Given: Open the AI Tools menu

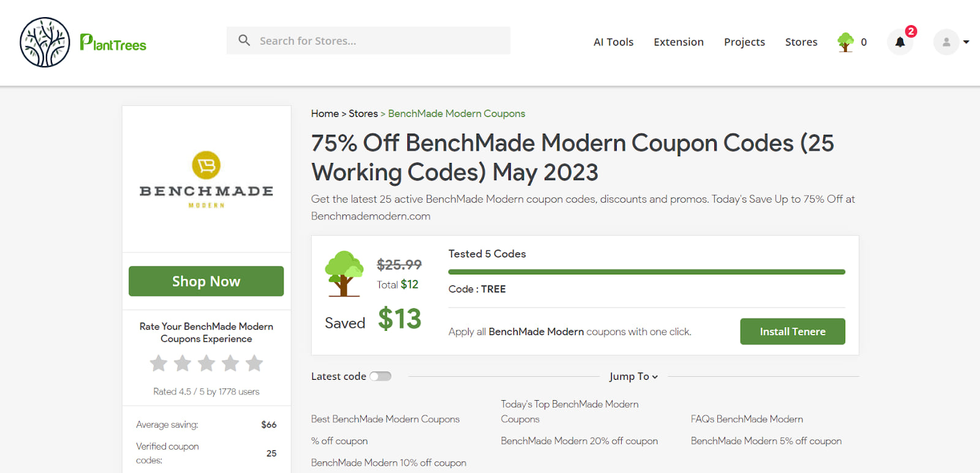Looking at the screenshot, I should (613, 42).
